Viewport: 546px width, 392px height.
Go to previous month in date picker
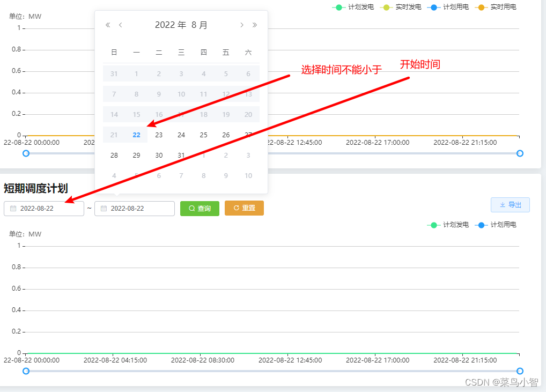(x=121, y=25)
